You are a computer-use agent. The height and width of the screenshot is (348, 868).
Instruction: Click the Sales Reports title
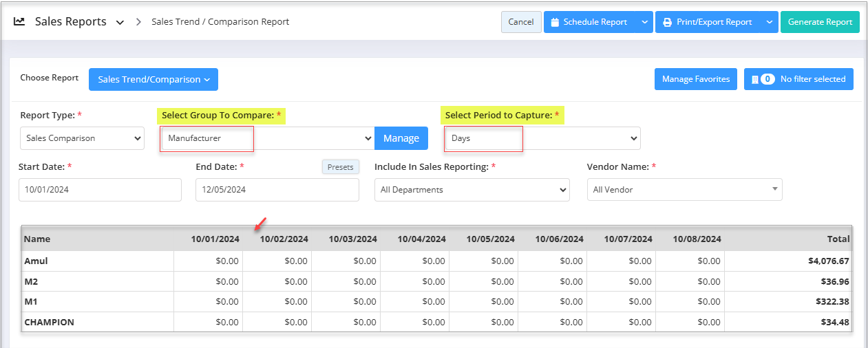coord(71,21)
